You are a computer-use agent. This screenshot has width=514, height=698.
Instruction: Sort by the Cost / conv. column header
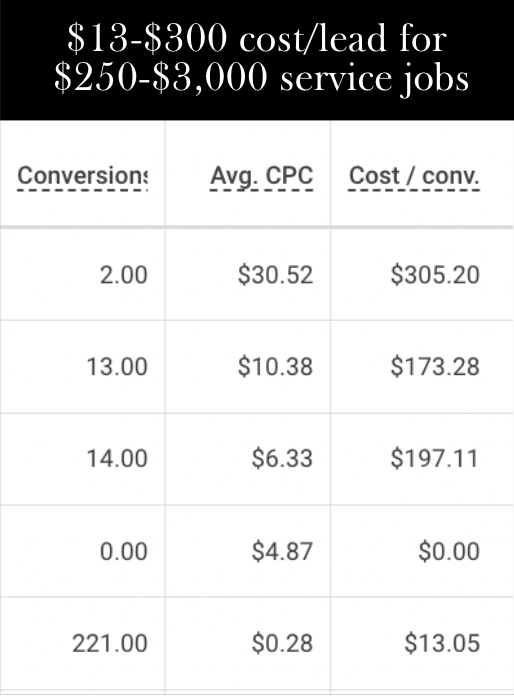pyautogui.click(x=414, y=175)
